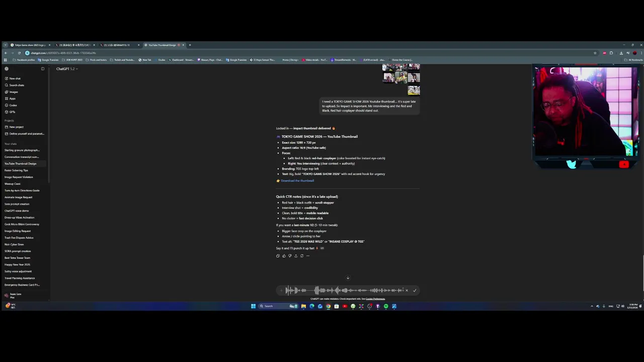
Task: Open 'Twitch and Youtub...' bookmark folder
Action: tap(123, 60)
